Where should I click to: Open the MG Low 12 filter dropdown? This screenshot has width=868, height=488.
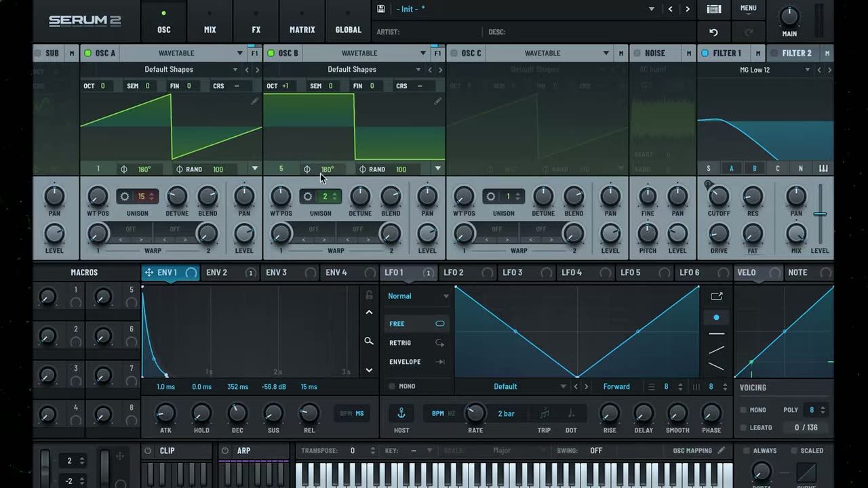click(756, 70)
